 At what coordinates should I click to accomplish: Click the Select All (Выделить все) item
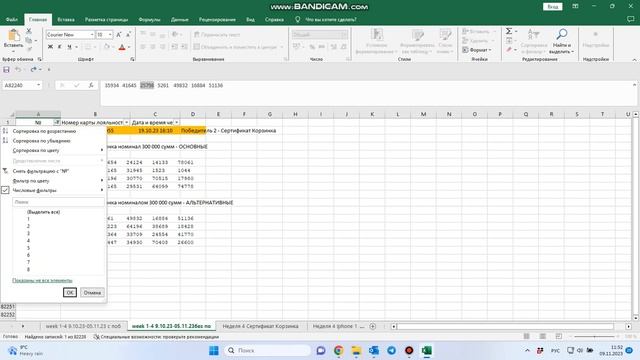(43, 212)
